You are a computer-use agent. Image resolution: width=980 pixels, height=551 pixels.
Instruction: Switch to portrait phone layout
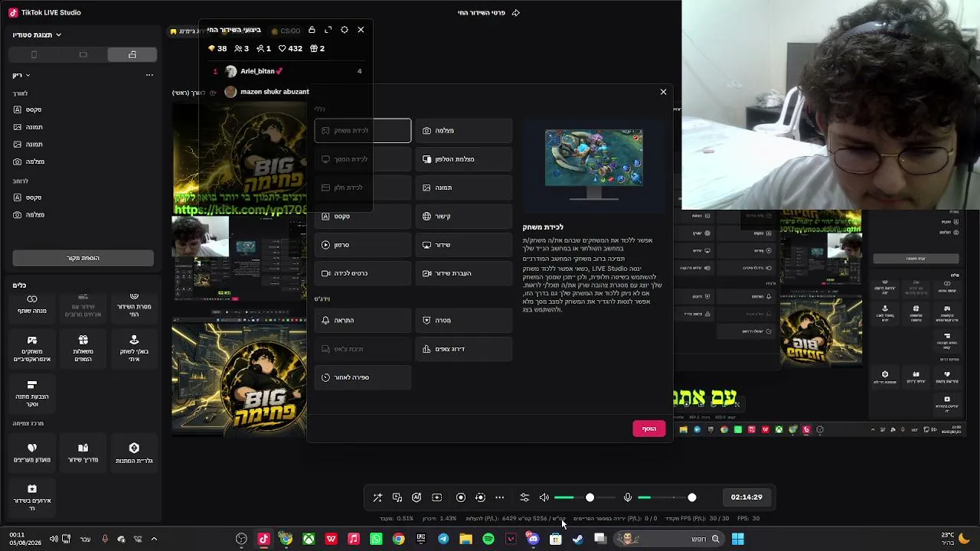(x=34, y=55)
